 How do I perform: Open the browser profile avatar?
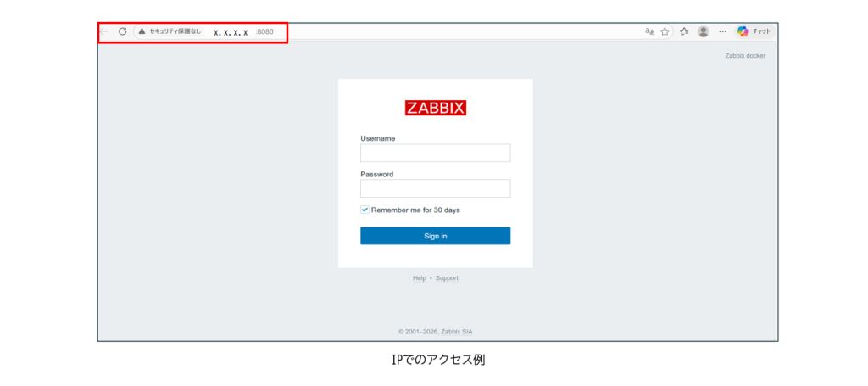704,31
